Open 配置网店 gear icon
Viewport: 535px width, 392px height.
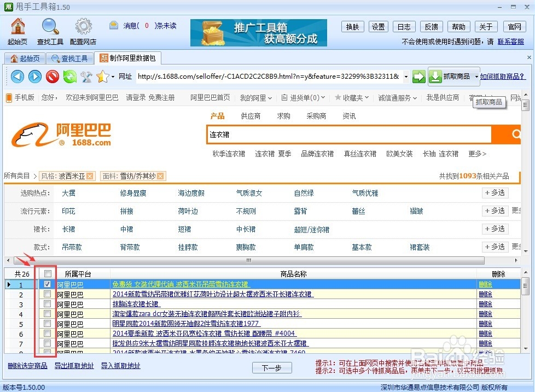click(83, 26)
